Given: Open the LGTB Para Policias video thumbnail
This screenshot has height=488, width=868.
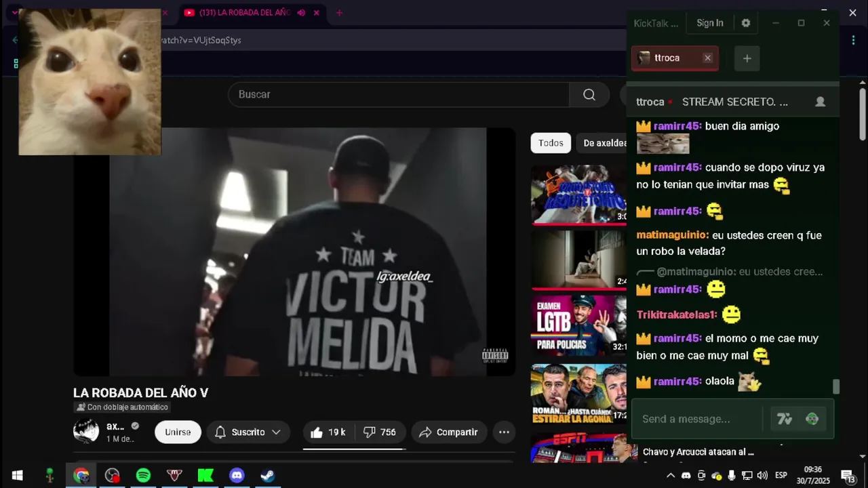Looking at the screenshot, I should (x=579, y=325).
